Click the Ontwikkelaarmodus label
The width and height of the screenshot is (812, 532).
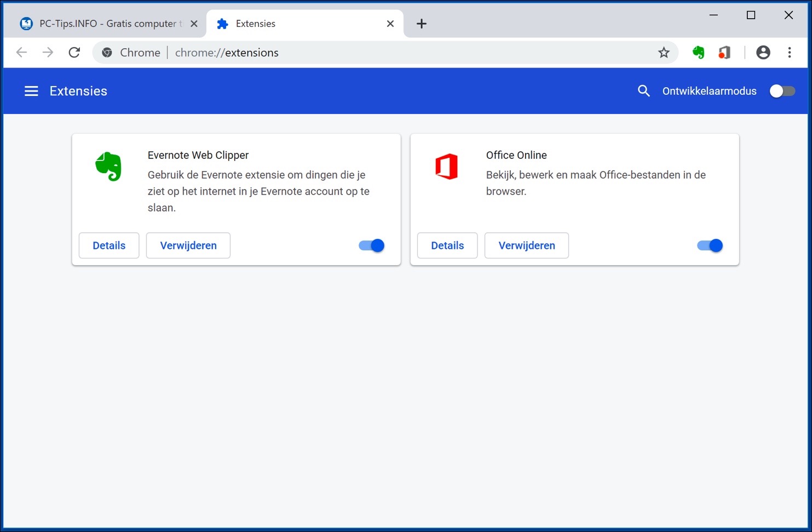click(x=710, y=91)
